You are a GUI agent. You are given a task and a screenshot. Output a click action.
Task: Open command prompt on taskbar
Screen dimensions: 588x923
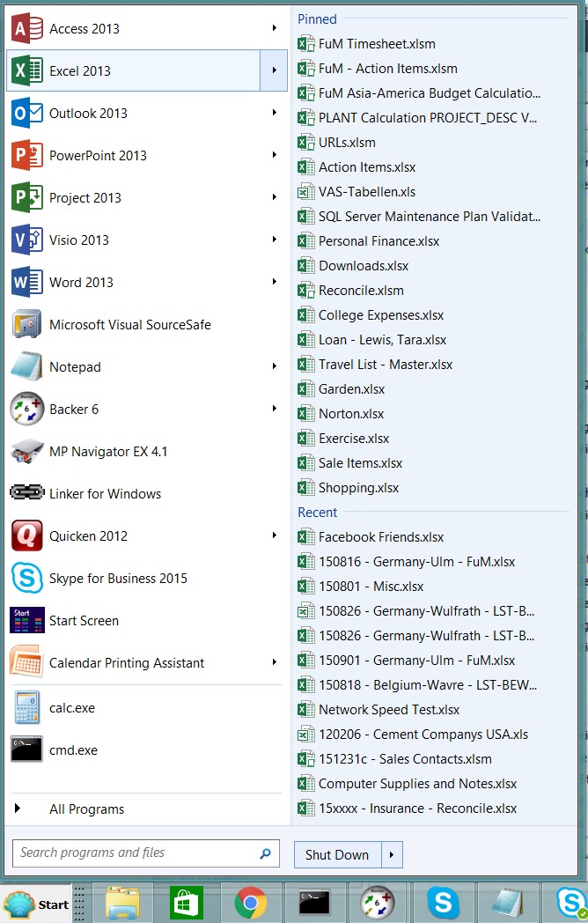(314, 904)
